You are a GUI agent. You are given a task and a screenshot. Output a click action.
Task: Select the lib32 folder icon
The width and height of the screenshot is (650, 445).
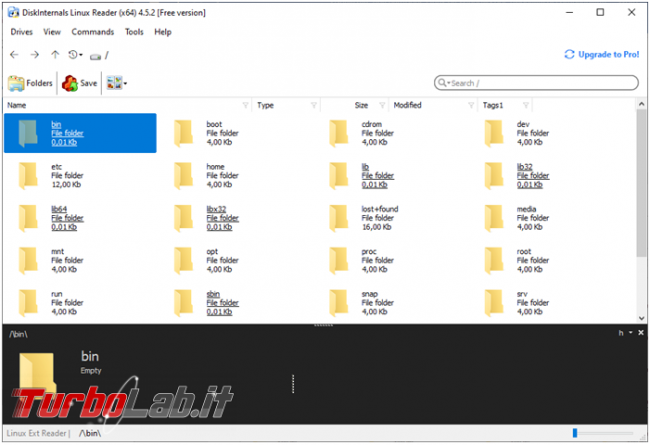494,176
